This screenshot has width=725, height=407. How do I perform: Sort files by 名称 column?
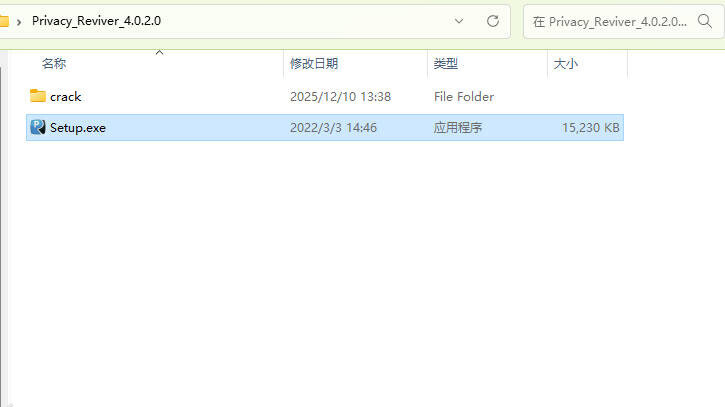pos(54,63)
